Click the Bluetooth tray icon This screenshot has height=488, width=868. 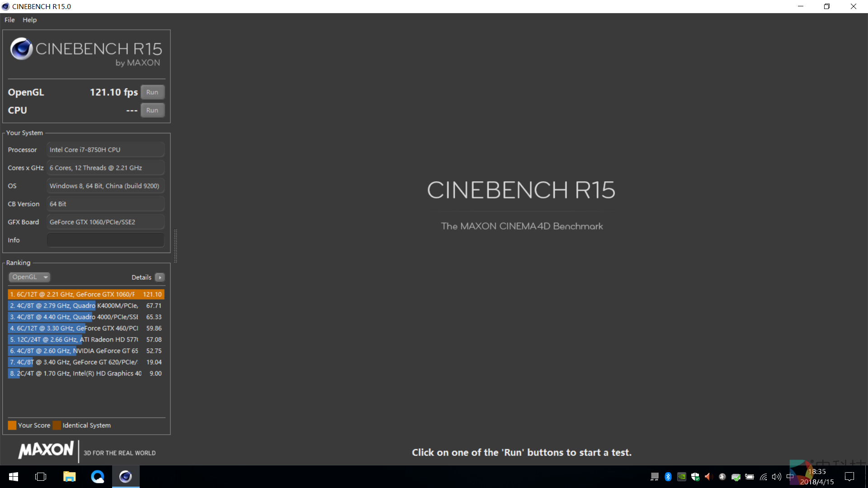point(668,477)
